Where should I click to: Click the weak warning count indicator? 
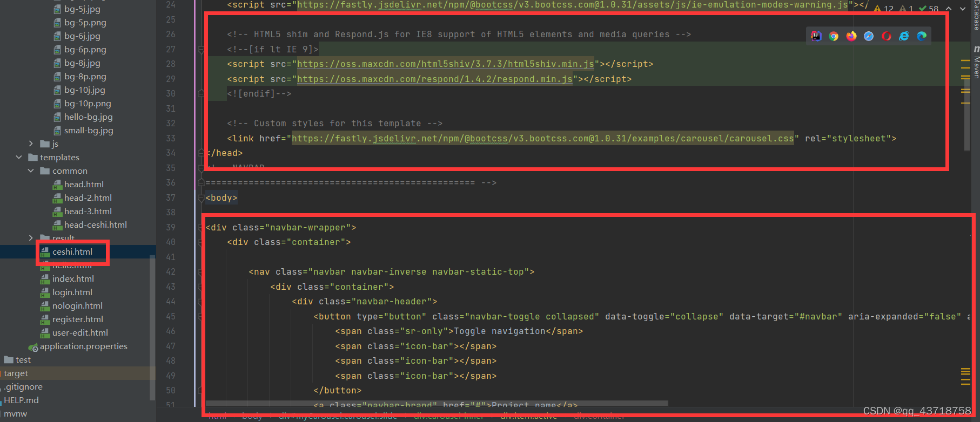[x=906, y=9]
